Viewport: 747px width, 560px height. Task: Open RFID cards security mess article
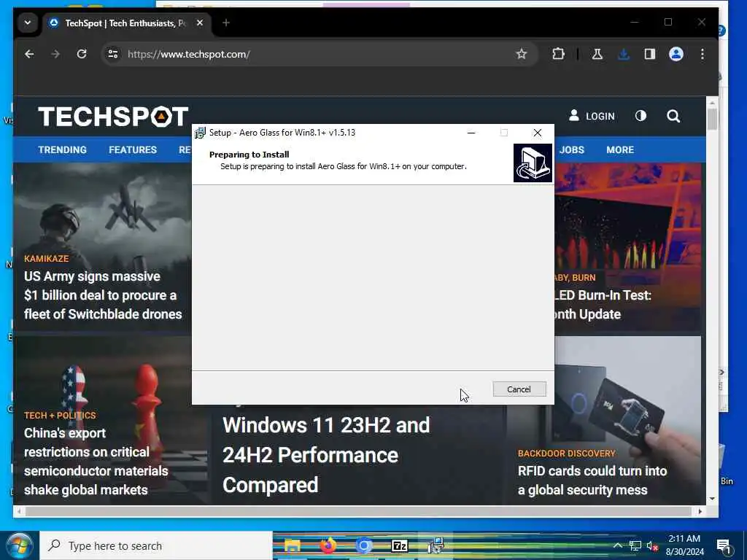[x=592, y=480]
